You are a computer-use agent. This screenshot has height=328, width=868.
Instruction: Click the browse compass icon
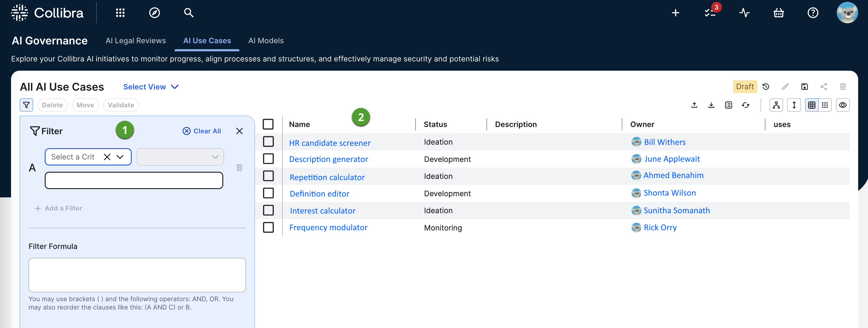[154, 13]
